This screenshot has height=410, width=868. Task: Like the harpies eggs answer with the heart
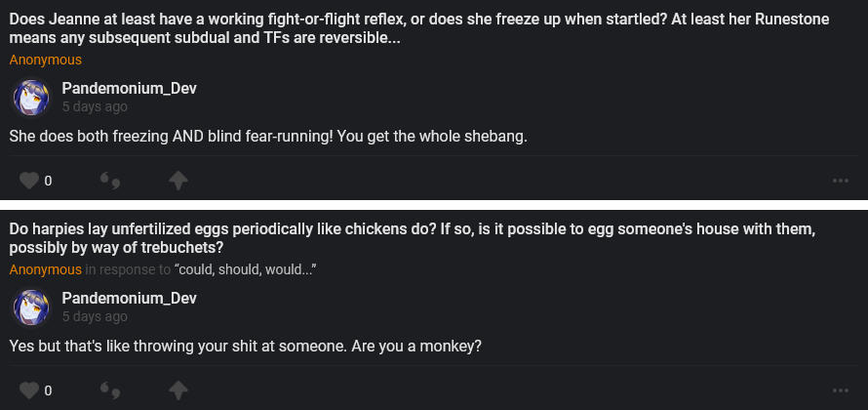click(29, 390)
